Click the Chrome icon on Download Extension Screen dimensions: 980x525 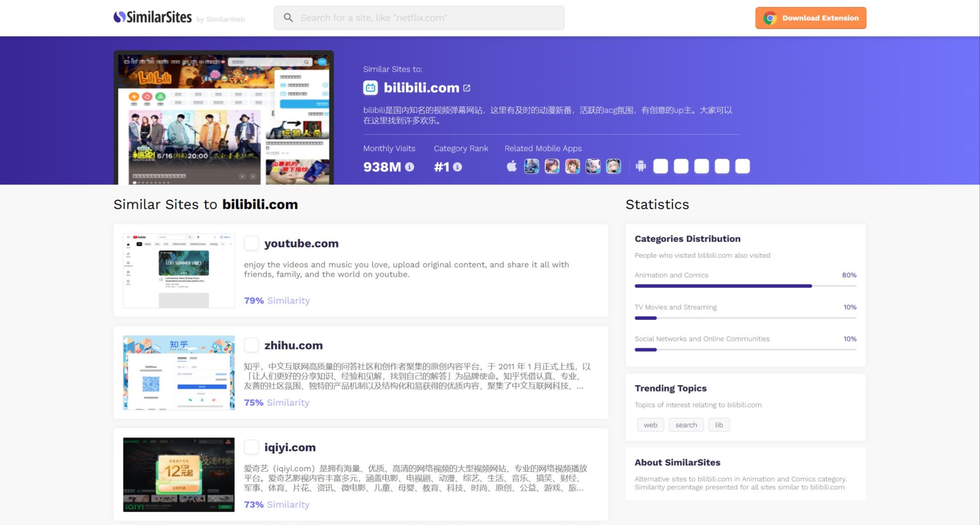tap(770, 18)
